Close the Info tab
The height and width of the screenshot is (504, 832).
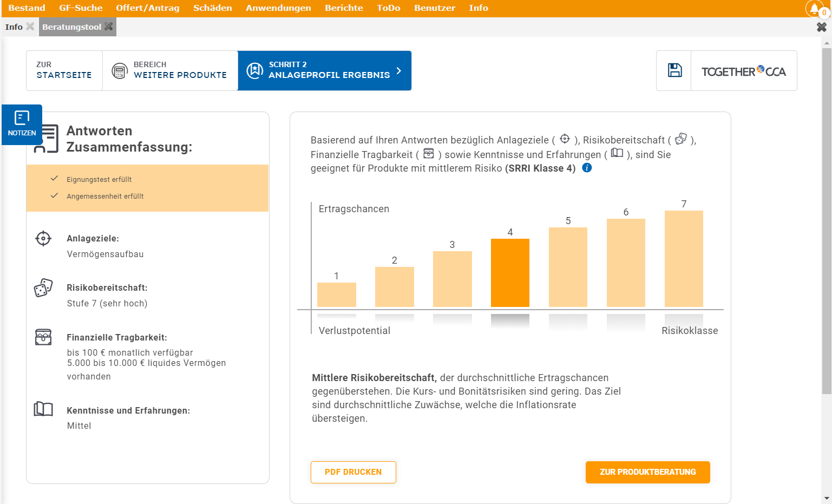(x=30, y=27)
